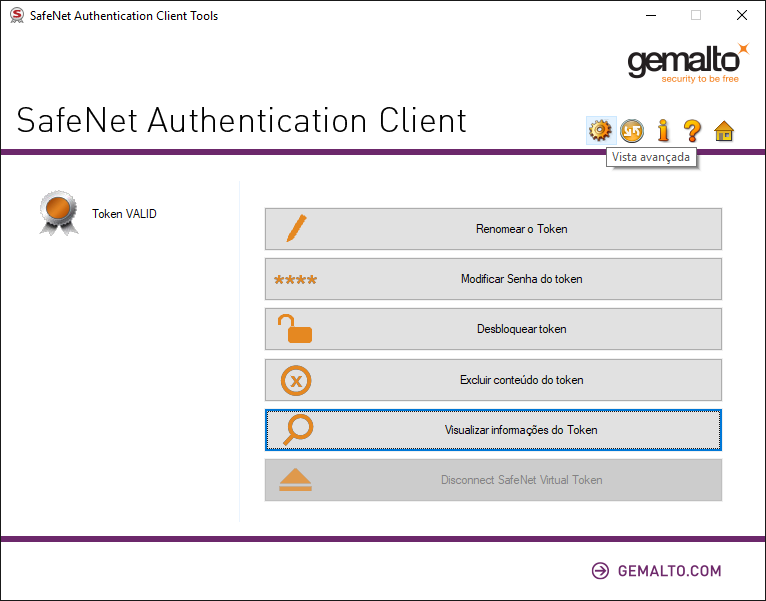766x601 pixels.
Task: Select the token medal icon in left panel
Action: coord(58,213)
